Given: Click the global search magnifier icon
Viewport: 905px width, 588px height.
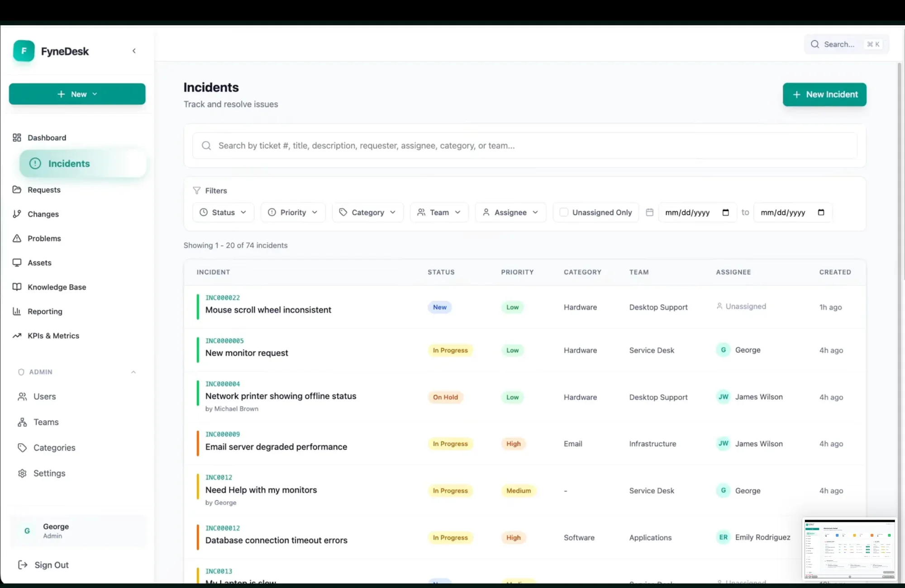Looking at the screenshot, I should (814, 44).
